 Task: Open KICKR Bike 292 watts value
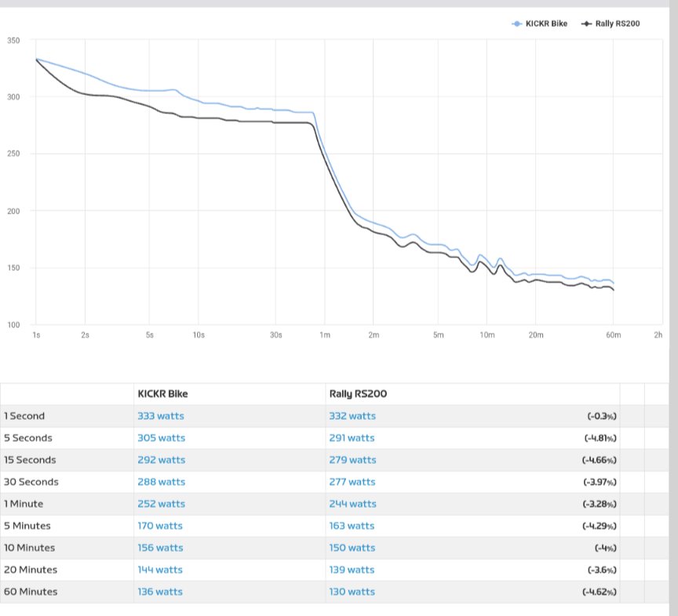(x=162, y=460)
